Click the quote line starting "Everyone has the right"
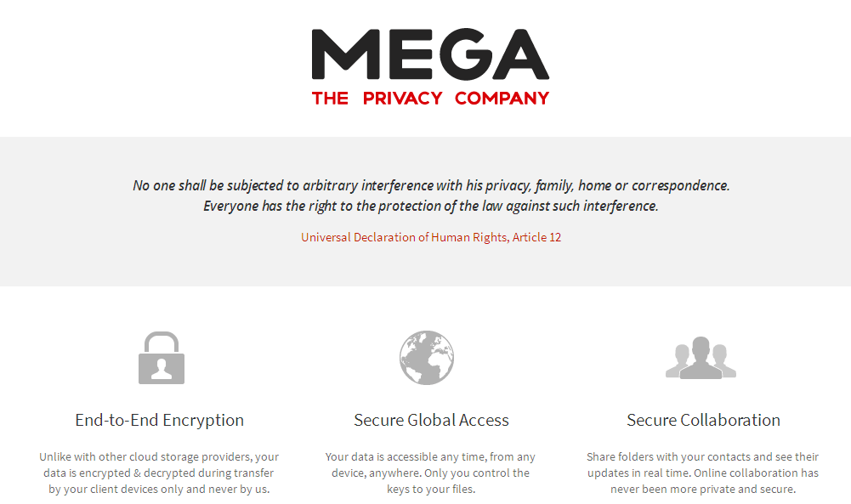 pos(431,206)
